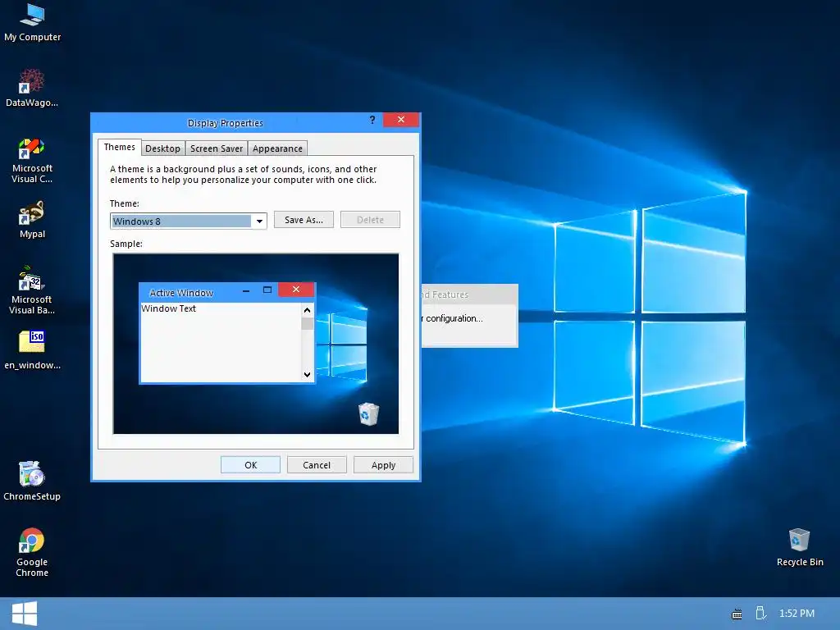Select the ChromeSetup installer icon
The width and height of the screenshot is (840, 630).
[32, 481]
